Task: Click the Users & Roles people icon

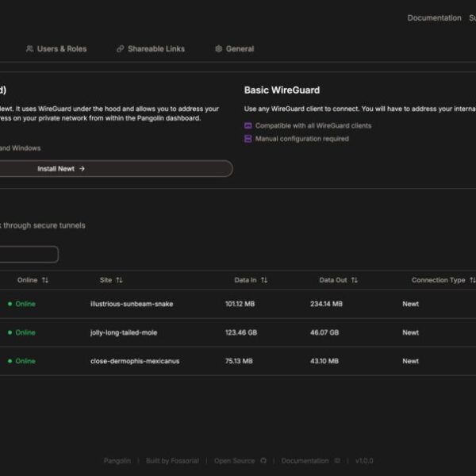Action: click(30, 49)
